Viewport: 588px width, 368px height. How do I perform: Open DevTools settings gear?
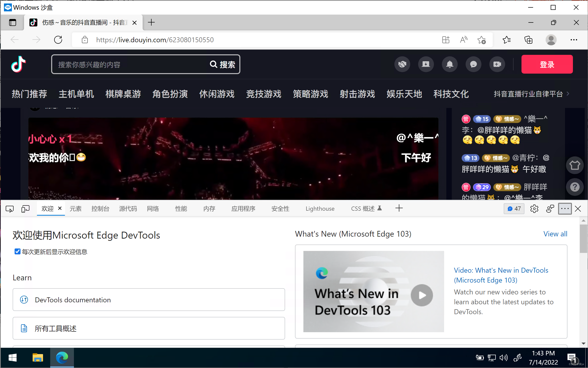pos(534,209)
